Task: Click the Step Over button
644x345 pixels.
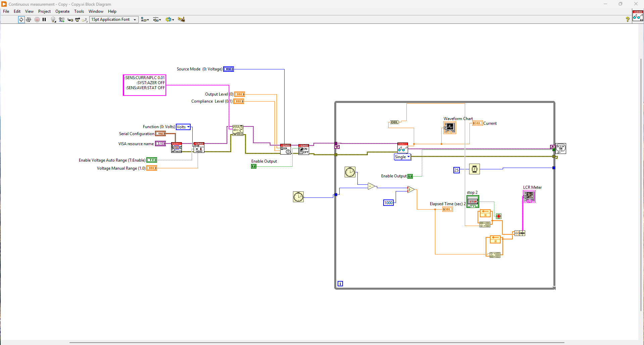Action: (x=78, y=19)
